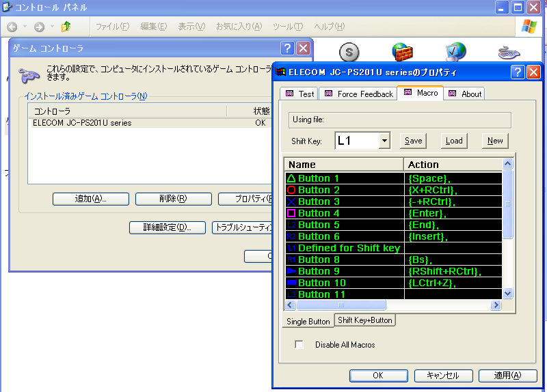Select the Macro tab
Viewport: 547px width, 392px height.
point(421,93)
